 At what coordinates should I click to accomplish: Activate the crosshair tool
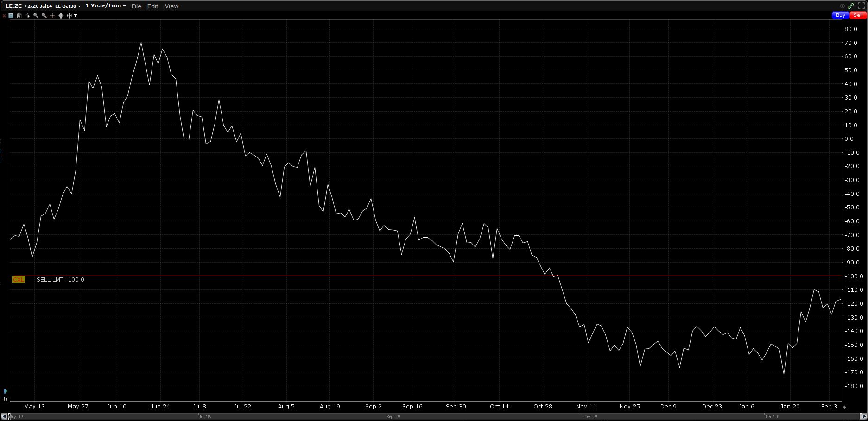point(52,15)
